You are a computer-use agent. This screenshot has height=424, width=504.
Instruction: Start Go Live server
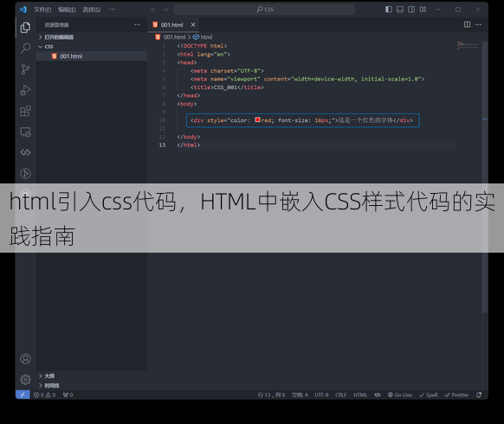click(399, 395)
